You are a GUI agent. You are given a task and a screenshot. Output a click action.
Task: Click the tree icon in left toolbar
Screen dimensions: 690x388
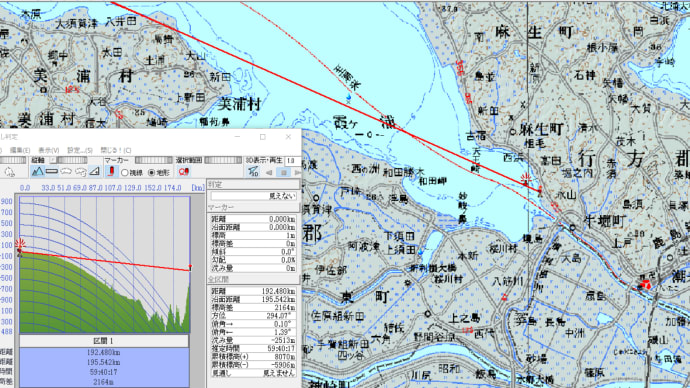[9, 172]
